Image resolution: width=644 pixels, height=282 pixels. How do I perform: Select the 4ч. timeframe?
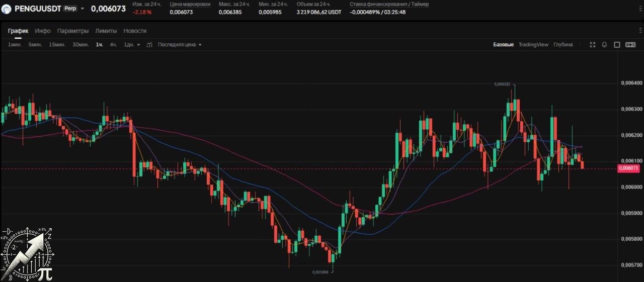click(113, 45)
